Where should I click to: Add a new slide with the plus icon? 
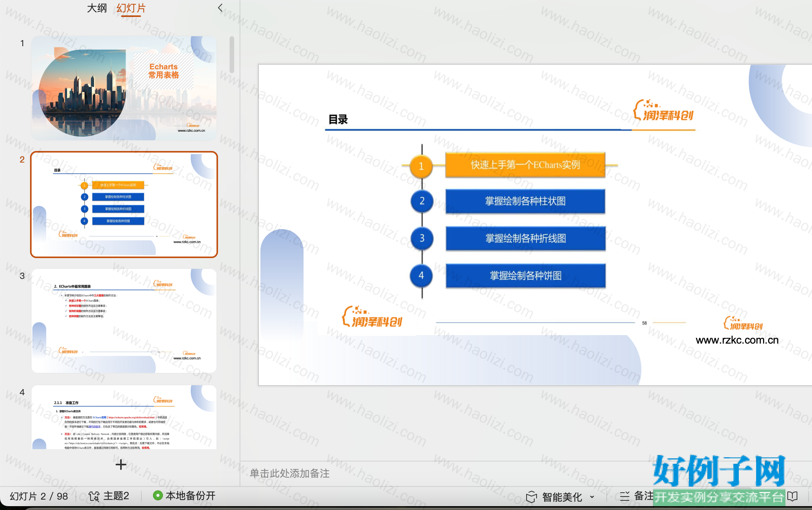pyautogui.click(x=121, y=465)
